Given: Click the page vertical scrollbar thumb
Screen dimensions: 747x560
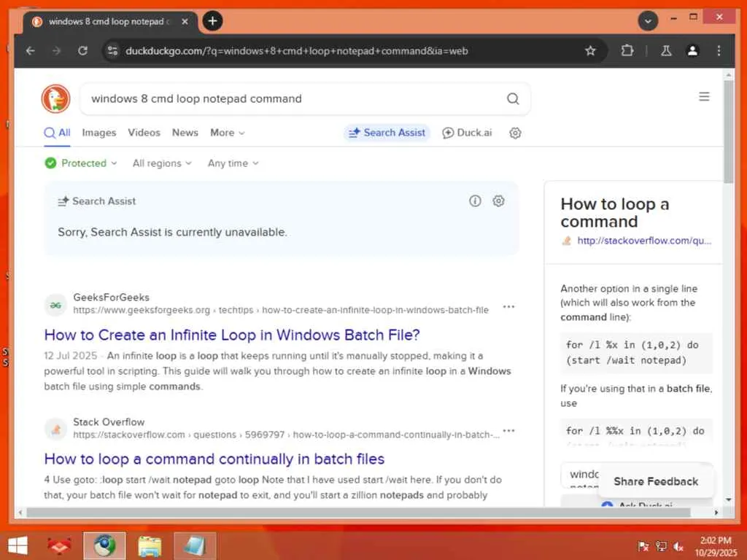Looking at the screenshot, I should [728, 132].
